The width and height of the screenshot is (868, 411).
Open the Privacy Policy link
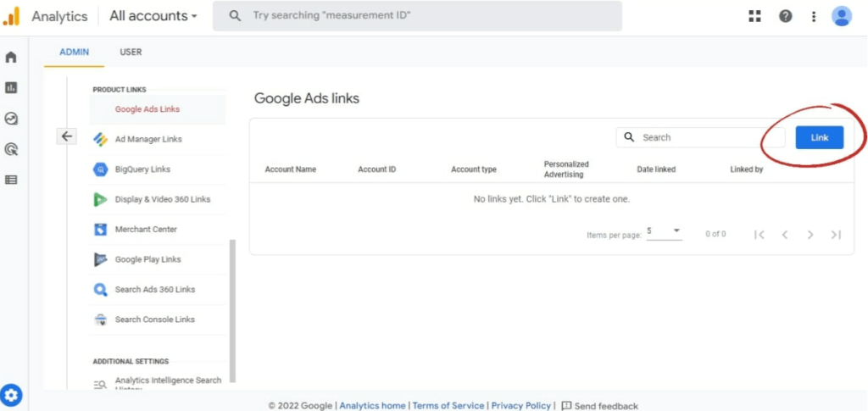click(521, 405)
